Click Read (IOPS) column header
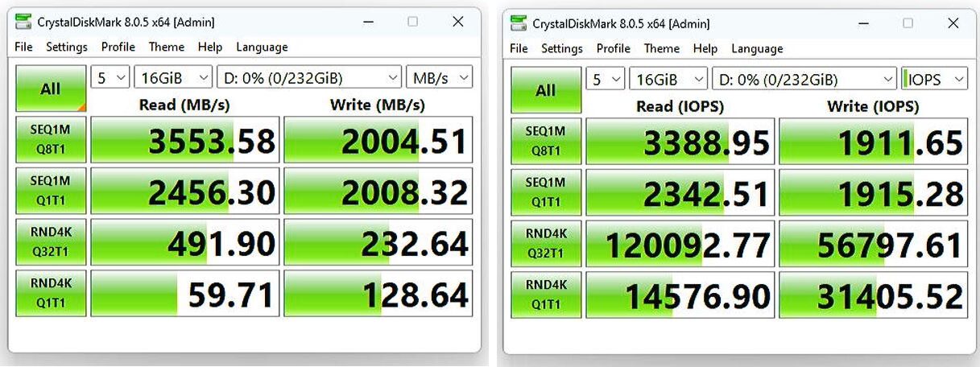This screenshot has height=367, width=980. tap(680, 106)
